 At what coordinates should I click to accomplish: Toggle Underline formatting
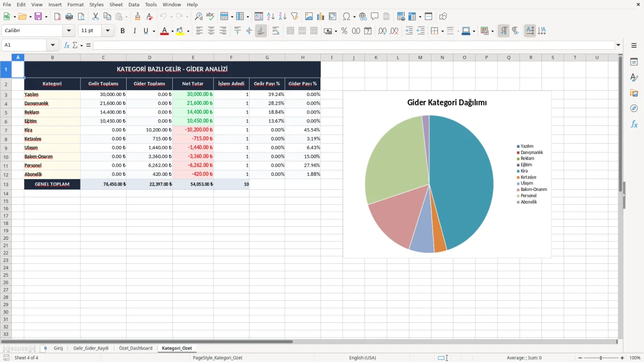pyautogui.click(x=145, y=31)
